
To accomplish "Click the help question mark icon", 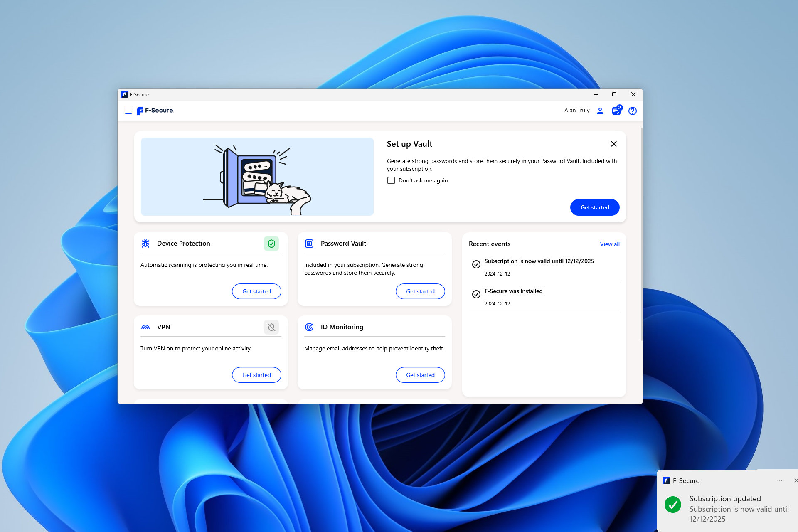I will click(632, 111).
